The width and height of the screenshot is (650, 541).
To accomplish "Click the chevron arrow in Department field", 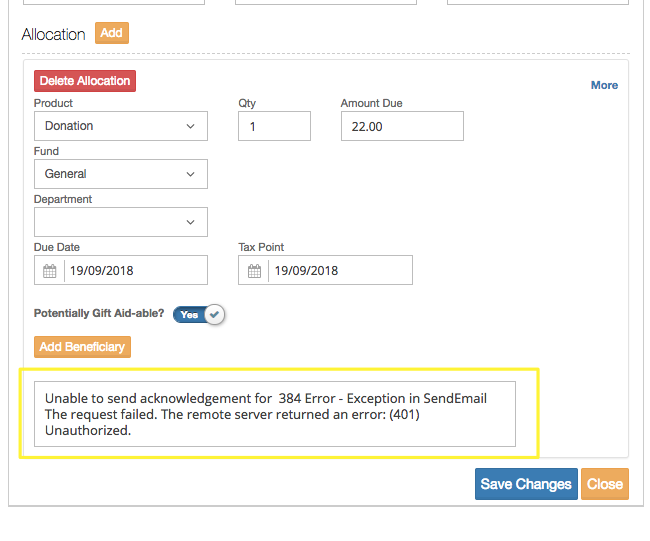I will [191, 222].
